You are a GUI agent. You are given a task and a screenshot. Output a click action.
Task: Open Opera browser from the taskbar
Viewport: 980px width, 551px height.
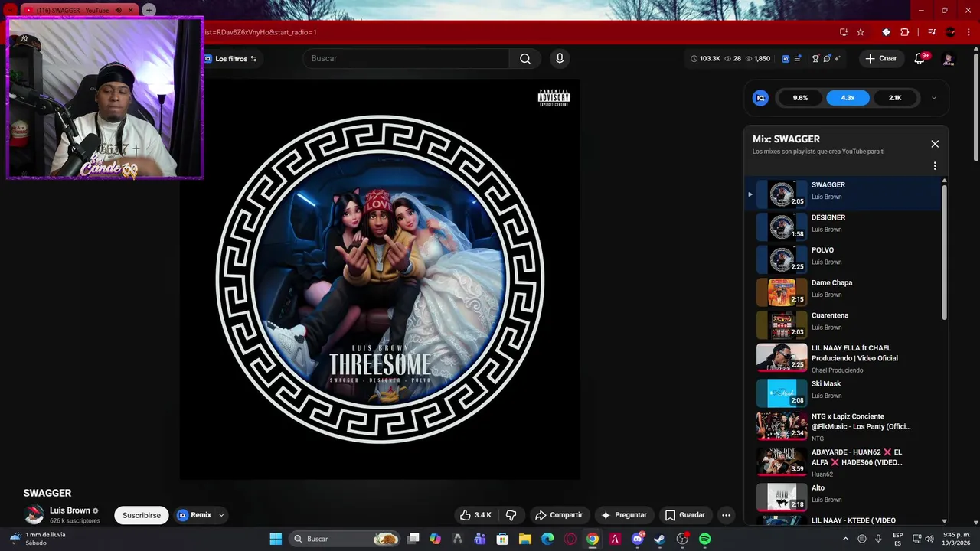570,539
